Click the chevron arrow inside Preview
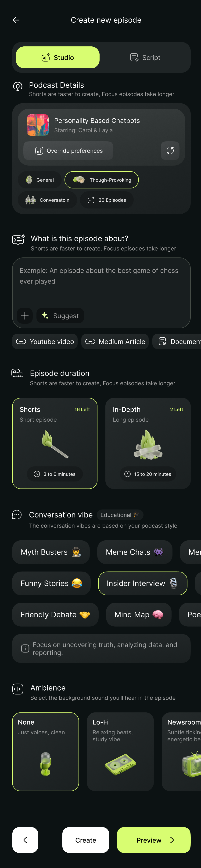 [172, 840]
